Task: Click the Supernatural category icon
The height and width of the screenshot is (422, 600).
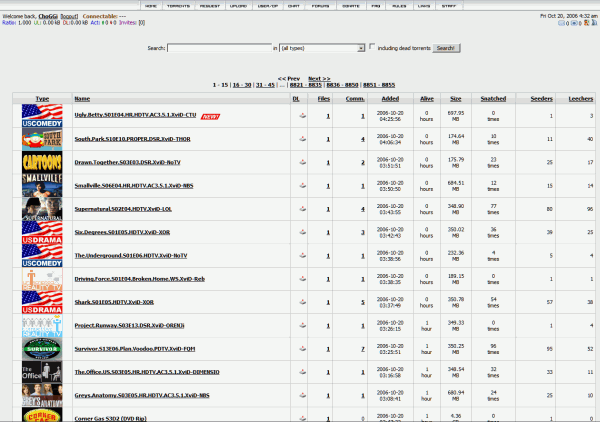Action: pos(42,209)
